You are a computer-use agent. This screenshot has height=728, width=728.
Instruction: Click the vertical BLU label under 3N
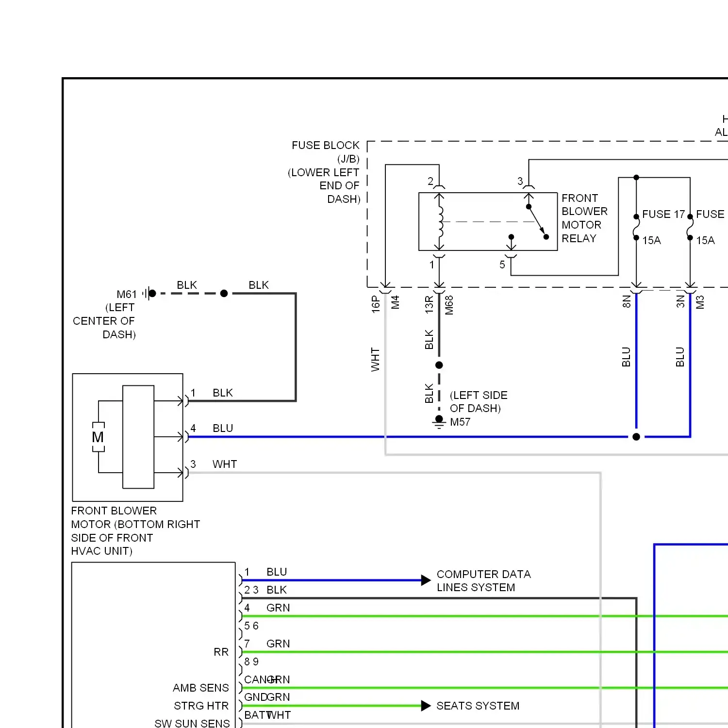click(680, 357)
